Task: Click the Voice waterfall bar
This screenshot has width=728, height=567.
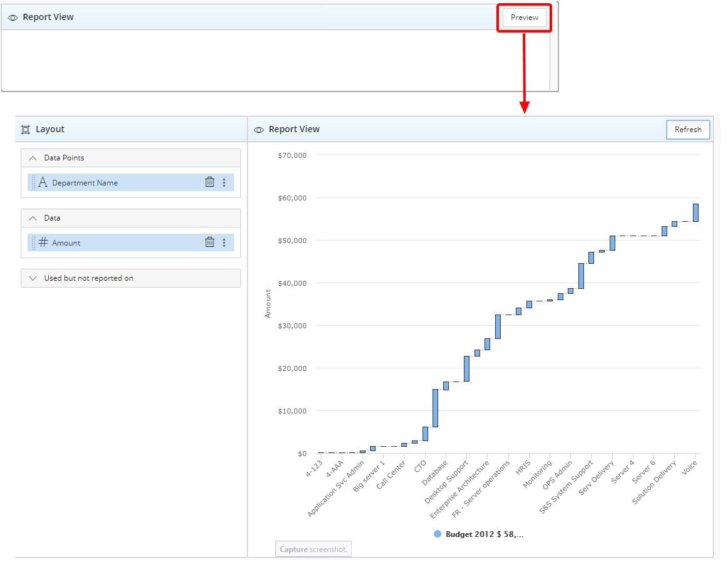Action: coord(695,212)
